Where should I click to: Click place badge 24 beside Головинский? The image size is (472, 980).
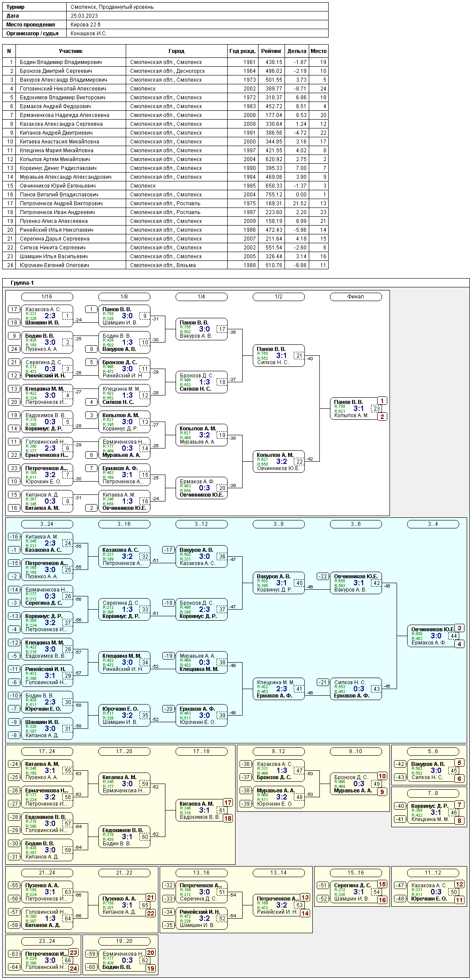[x=73, y=969]
